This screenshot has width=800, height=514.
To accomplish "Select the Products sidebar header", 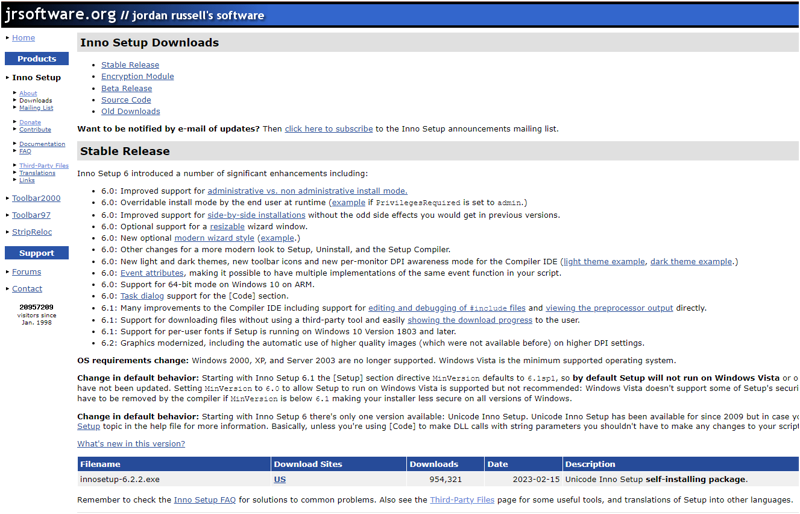I will click(37, 59).
